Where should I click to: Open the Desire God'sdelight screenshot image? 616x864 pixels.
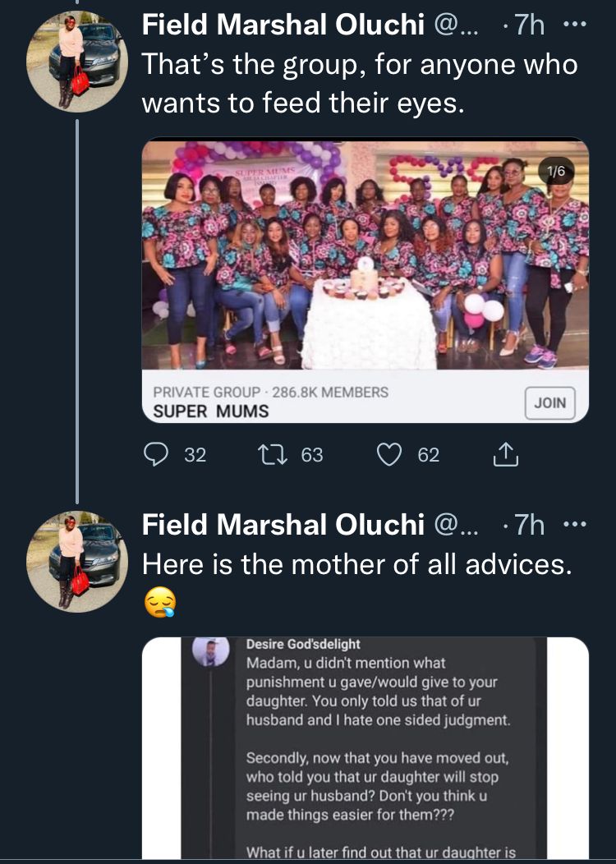coord(365,747)
